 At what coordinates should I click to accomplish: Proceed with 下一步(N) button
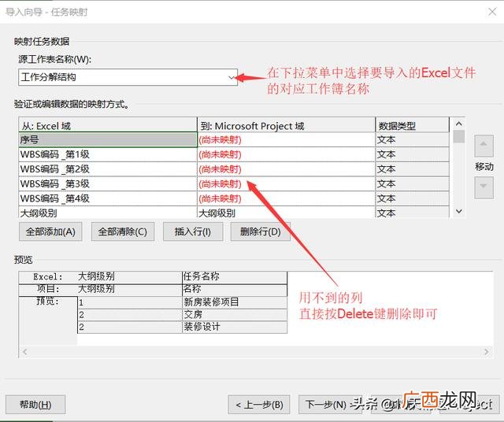[x=330, y=405]
